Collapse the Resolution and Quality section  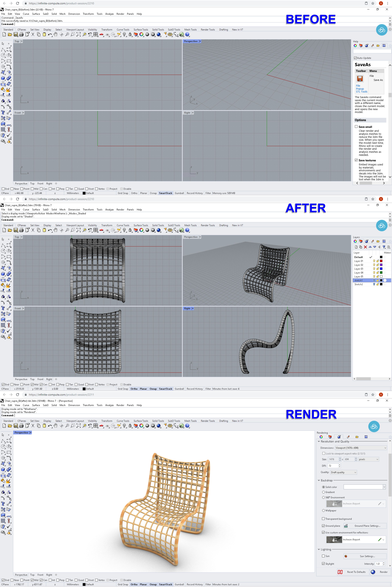319,442
